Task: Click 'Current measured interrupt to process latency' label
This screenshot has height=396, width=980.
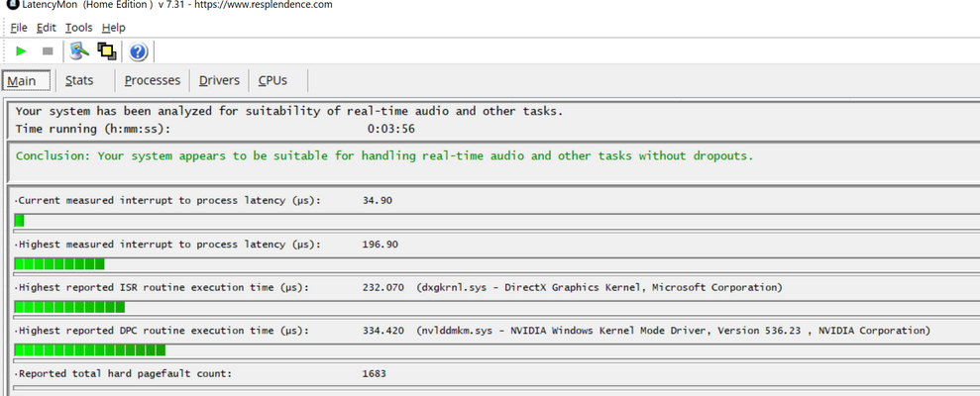Action: [167, 201]
